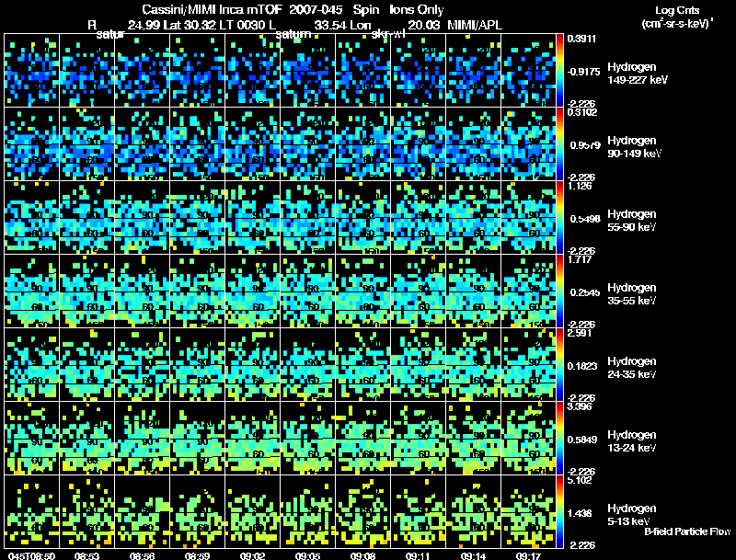The height and width of the screenshot is (560, 736).
Task: Click the LT 0030 value in header
Action: 245,25
